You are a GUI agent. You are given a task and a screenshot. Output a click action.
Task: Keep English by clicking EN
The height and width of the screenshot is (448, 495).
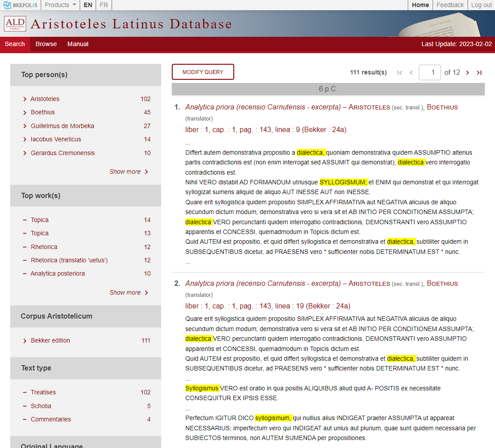point(88,5)
